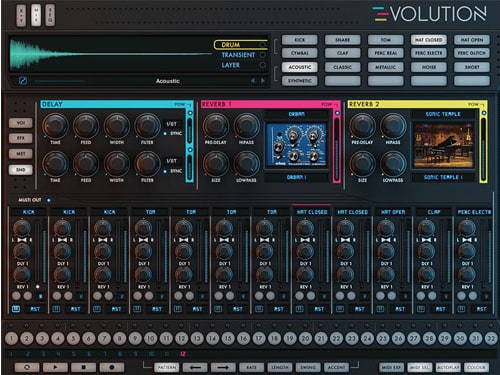This screenshot has height=375, width=500.
Task: Click step pad number 1
Action: pos(12,339)
